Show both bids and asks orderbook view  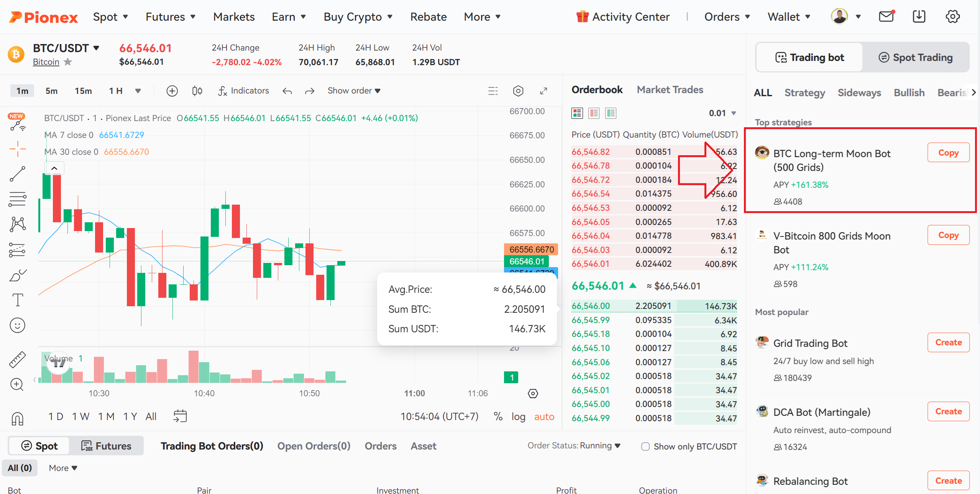[x=577, y=113]
